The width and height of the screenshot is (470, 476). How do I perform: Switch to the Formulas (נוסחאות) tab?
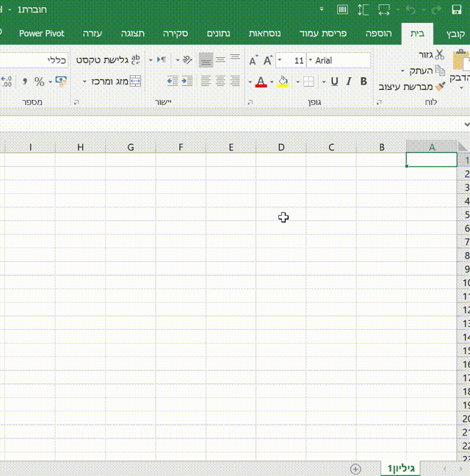pyautogui.click(x=264, y=33)
